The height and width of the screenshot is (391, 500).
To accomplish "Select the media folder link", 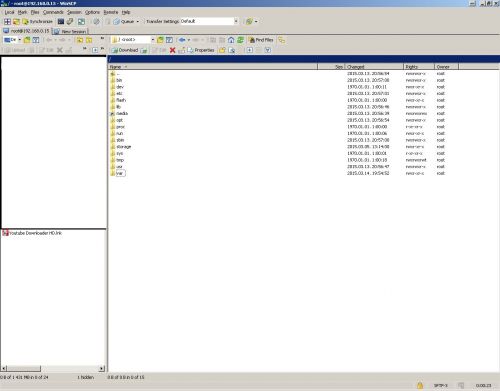I will tap(122, 114).
